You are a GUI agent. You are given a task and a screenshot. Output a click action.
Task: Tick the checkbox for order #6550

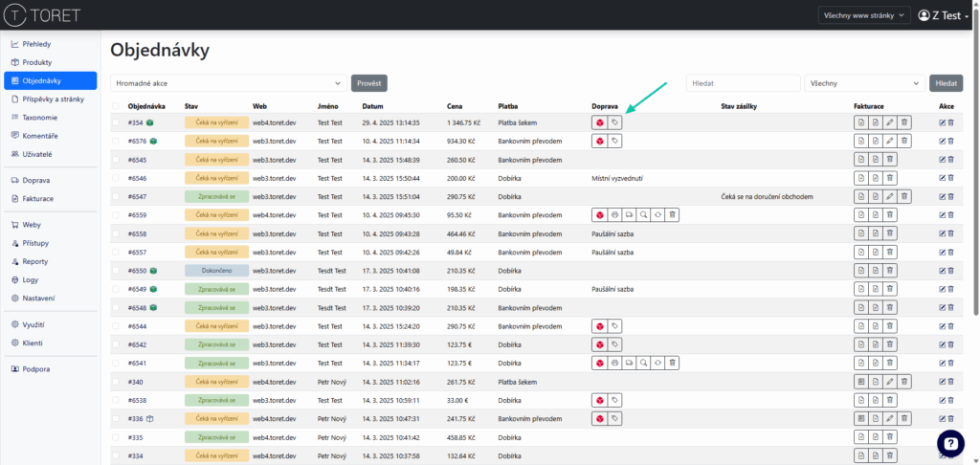coord(115,271)
